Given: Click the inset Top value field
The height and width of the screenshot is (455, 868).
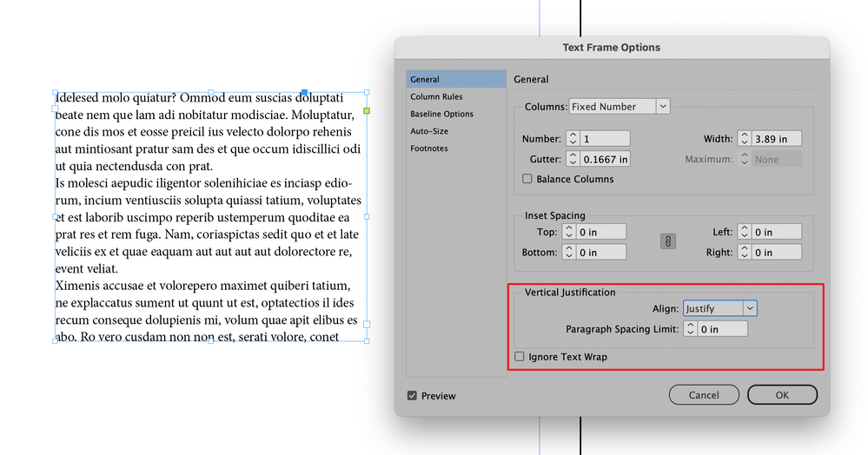Looking at the screenshot, I should tap(601, 231).
